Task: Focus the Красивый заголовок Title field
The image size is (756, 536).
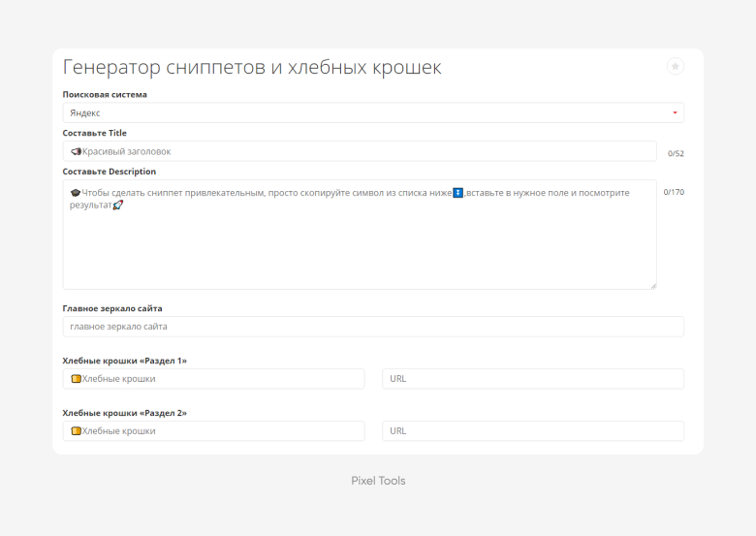Action: click(x=360, y=151)
